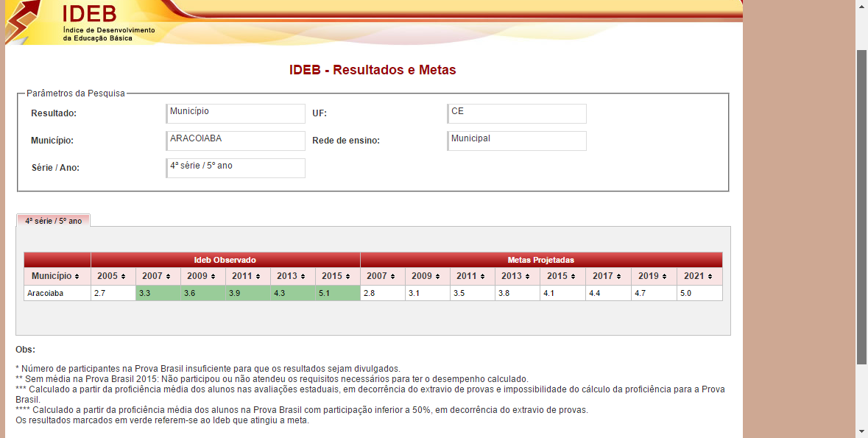Sort by 2021 Metas Projetadas column
The width and height of the screenshot is (868, 438).
coord(699,276)
